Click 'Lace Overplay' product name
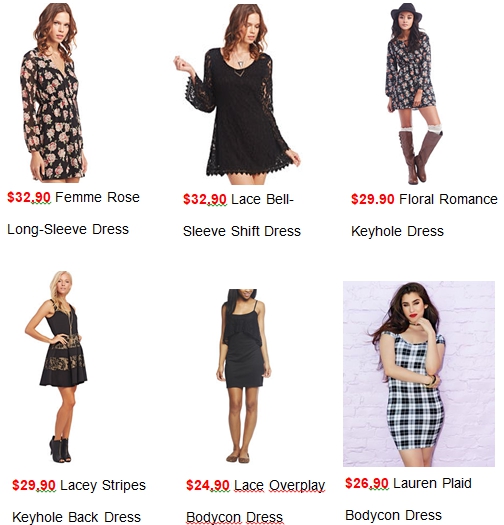The height and width of the screenshot is (525, 504). [x=280, y=485]
